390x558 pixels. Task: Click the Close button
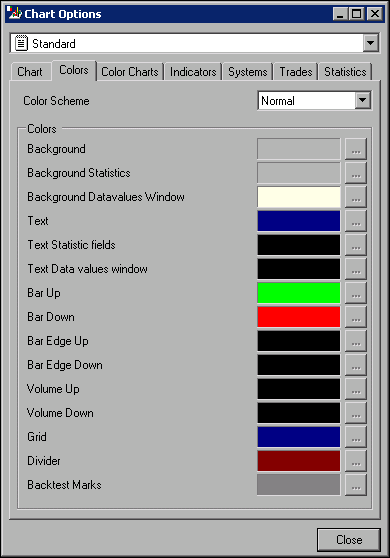click(x=349, y=540)
